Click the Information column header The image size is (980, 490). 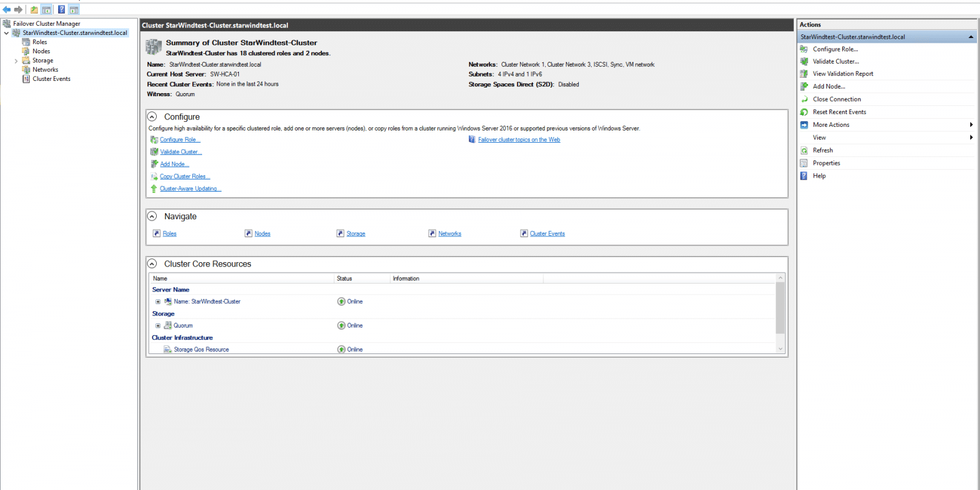pos(467,279)
